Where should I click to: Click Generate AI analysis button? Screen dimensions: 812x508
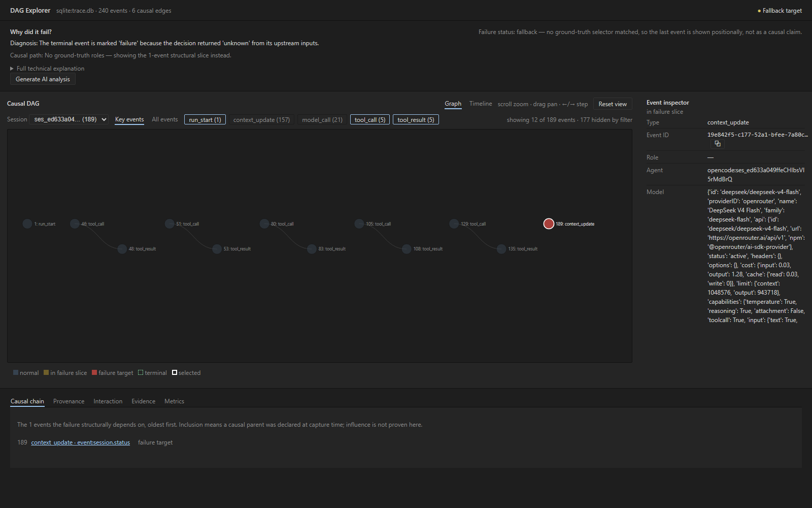43,79
